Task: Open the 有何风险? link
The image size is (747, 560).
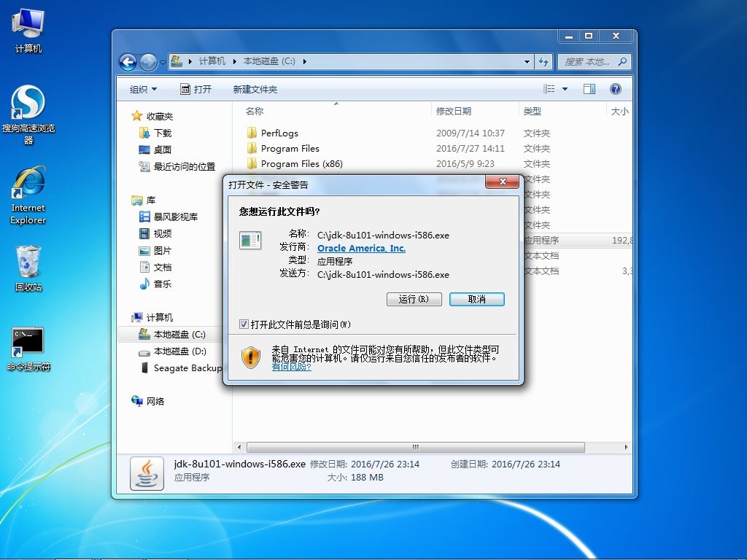Action: pyautogui.click(x=292, y=367)
